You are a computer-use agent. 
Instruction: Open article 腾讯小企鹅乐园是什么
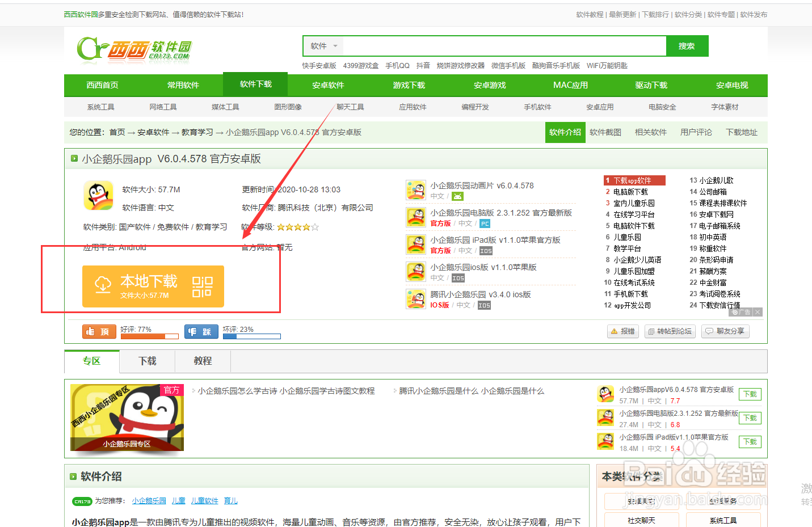tap(472, 391)
